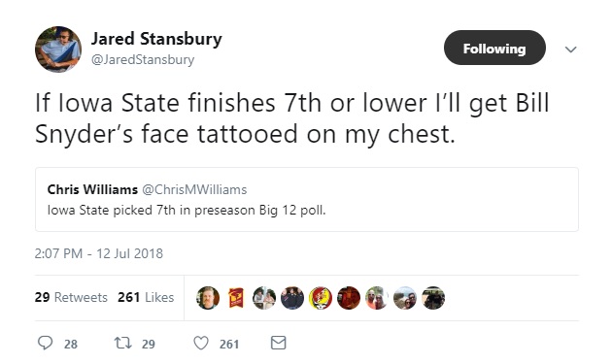Like the tweet with heart icon
The image size is (612, 364).
coord(201,343)
